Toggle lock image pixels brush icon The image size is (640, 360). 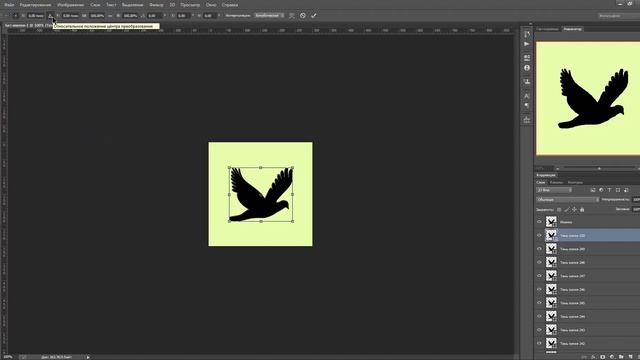(x=567, y=209)
